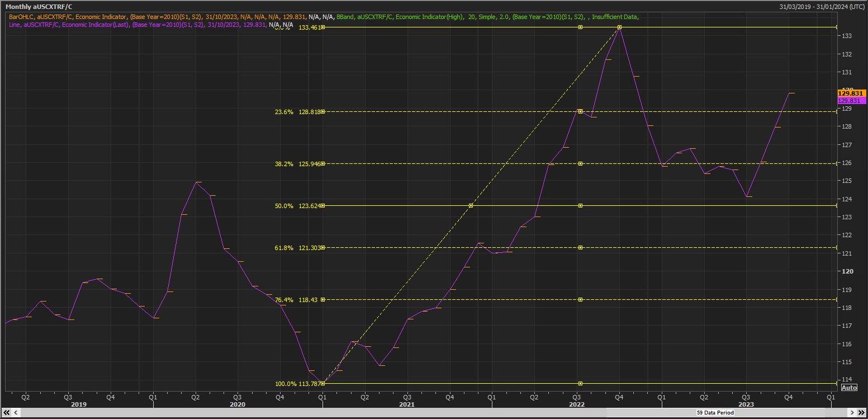The width and height of the screenshot is (868, 419).
Task: Open the date range 31/03/2019 - 31/01/2024 selector
Action: (x=823, y=7)
